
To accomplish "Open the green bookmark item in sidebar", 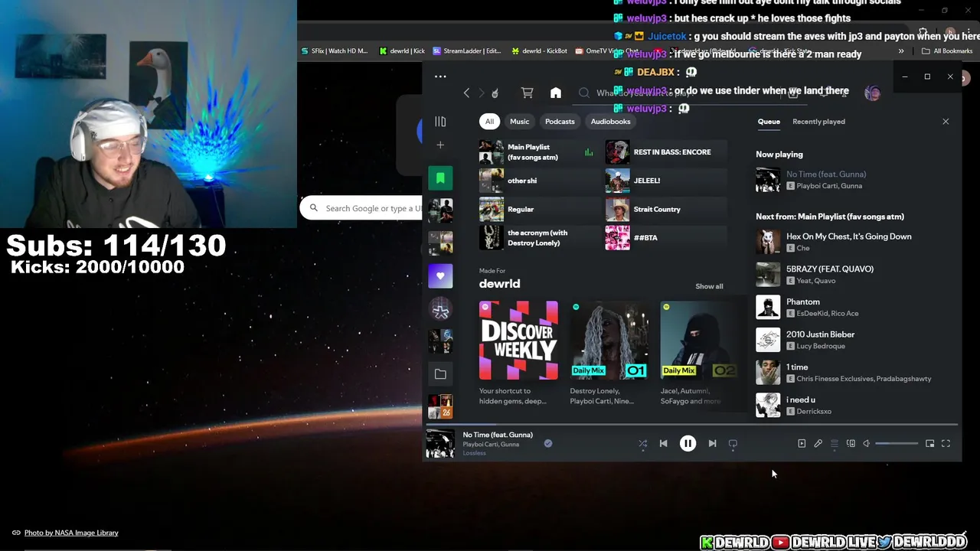I will [440, 178].
